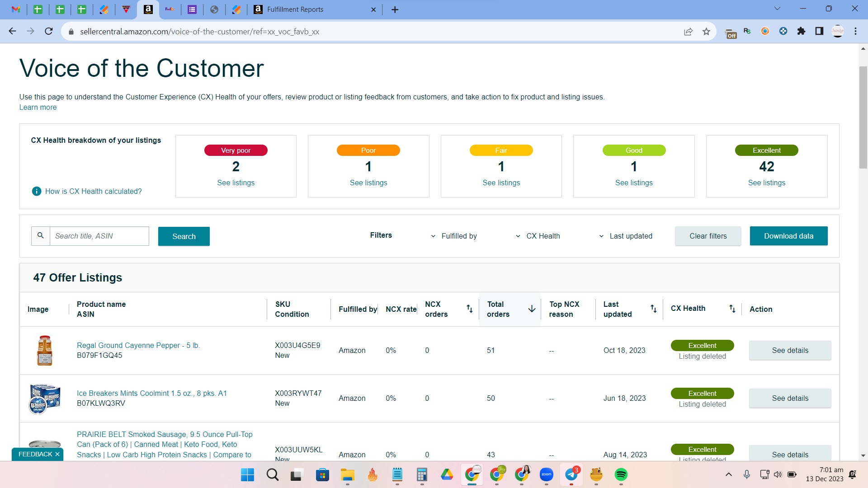Open the FEEDBACK tab
This screenshot has width=868, height=488.
[35, 454]
